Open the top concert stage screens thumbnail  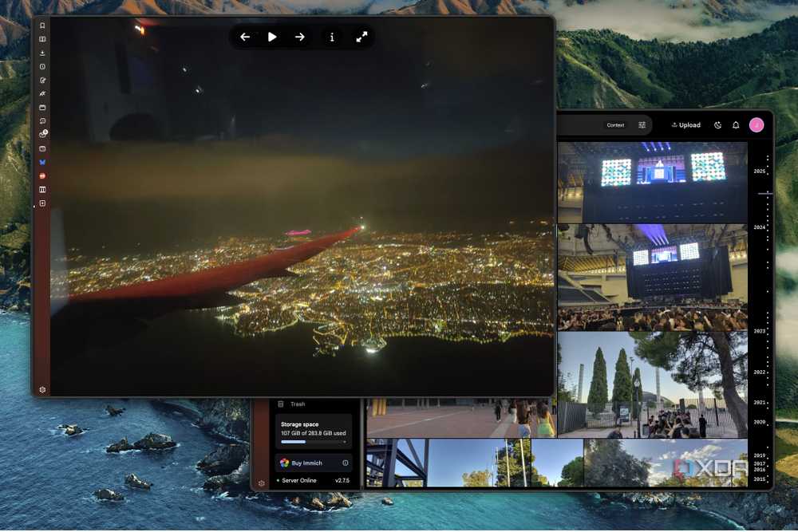653,183
